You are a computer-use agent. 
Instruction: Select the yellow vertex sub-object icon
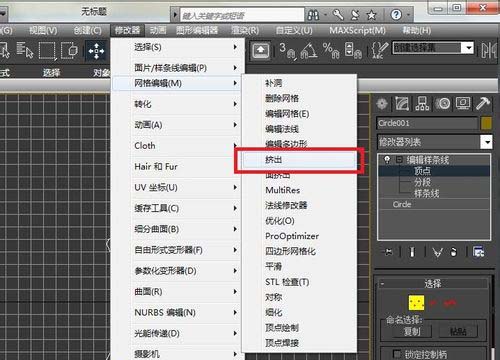point(416,303)
